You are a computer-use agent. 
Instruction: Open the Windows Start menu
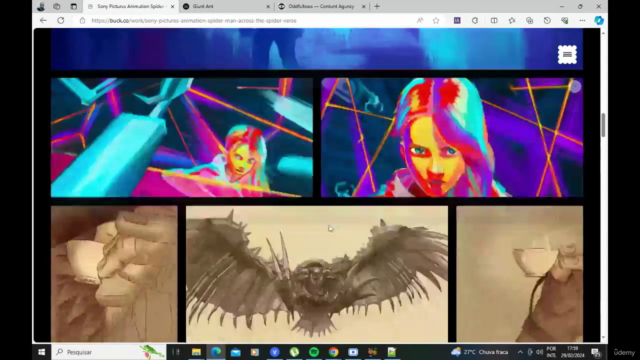click(x=41, y=352)
